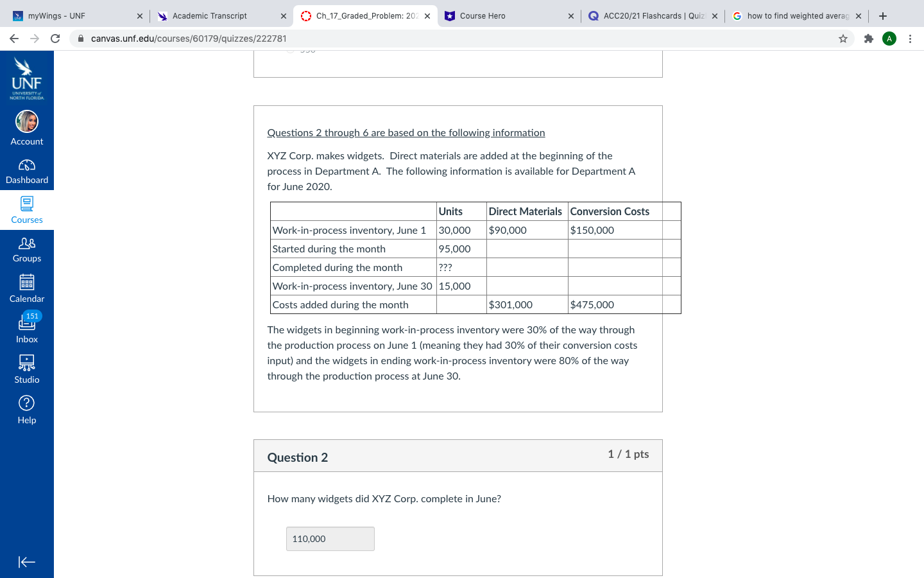Open the Chrome profile avatar menu
Screen dimensions: 924x578
tap(889, 39)
